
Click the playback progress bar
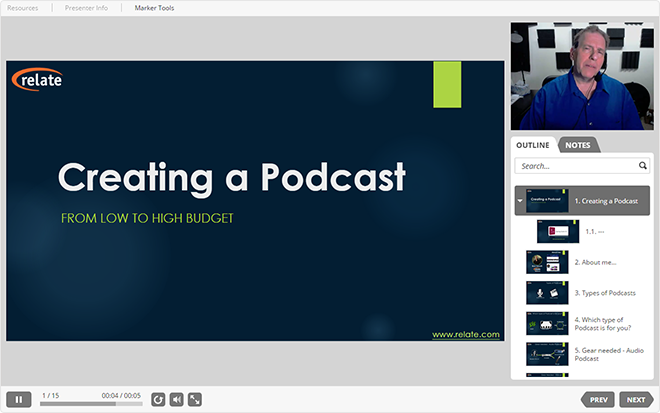91,404
